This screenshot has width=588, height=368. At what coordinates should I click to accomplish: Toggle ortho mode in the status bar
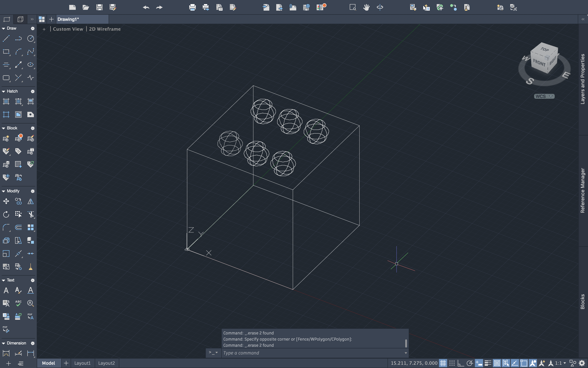461,363
